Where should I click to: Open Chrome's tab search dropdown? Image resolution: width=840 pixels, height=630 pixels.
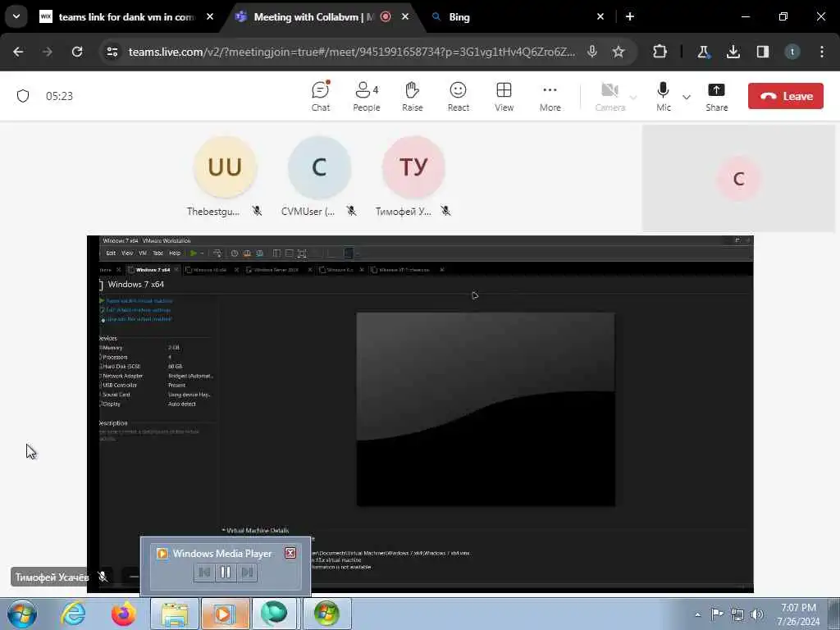pos(16,16)
